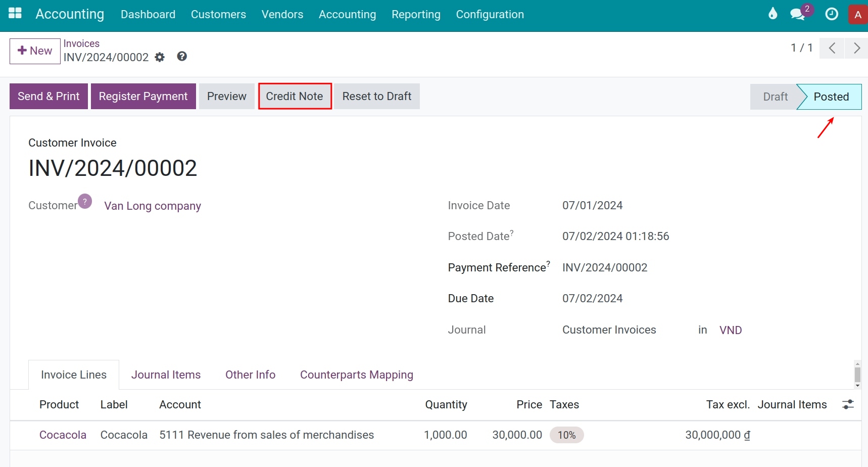Image resolution: width=868 pixels, height=467 pixels.
Task: Click the VND currency link
Action: pyautogui.click(x=731, y=330)
